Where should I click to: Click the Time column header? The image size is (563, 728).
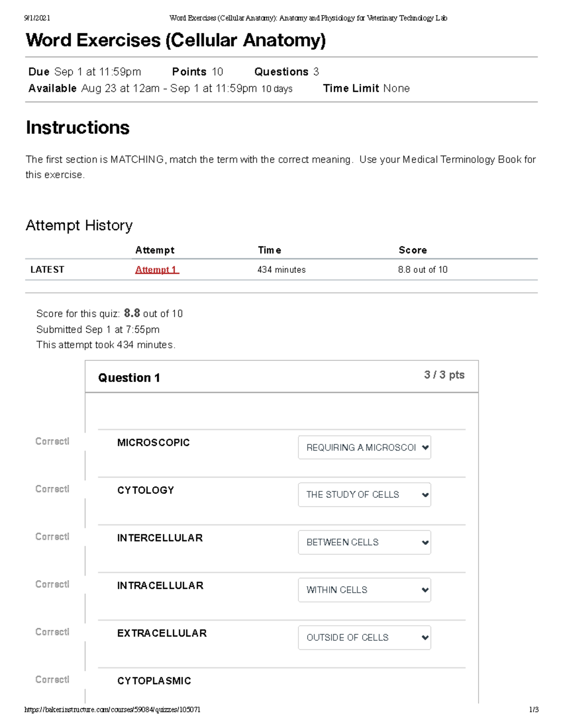pyautogui.click(x=269, y=250)
